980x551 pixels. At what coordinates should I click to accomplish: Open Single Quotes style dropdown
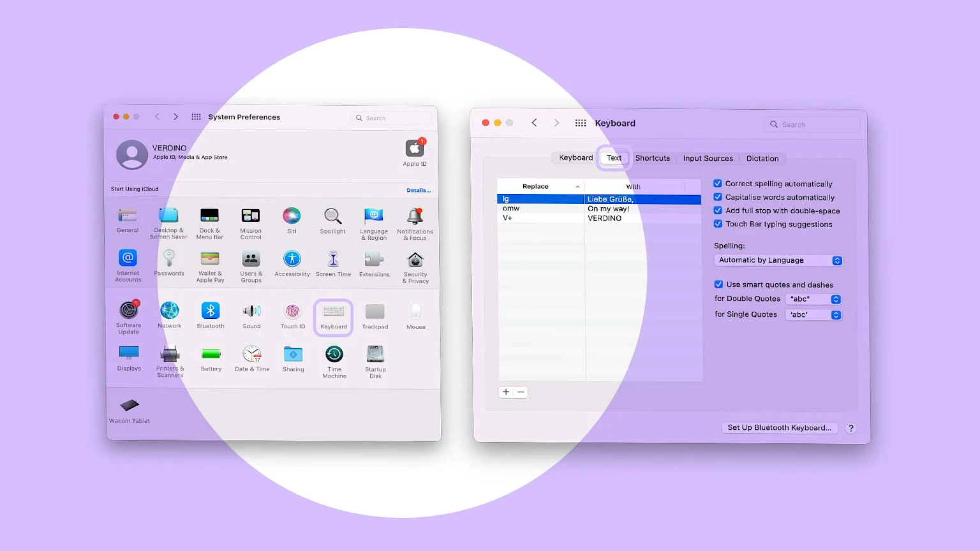(813, 315)
